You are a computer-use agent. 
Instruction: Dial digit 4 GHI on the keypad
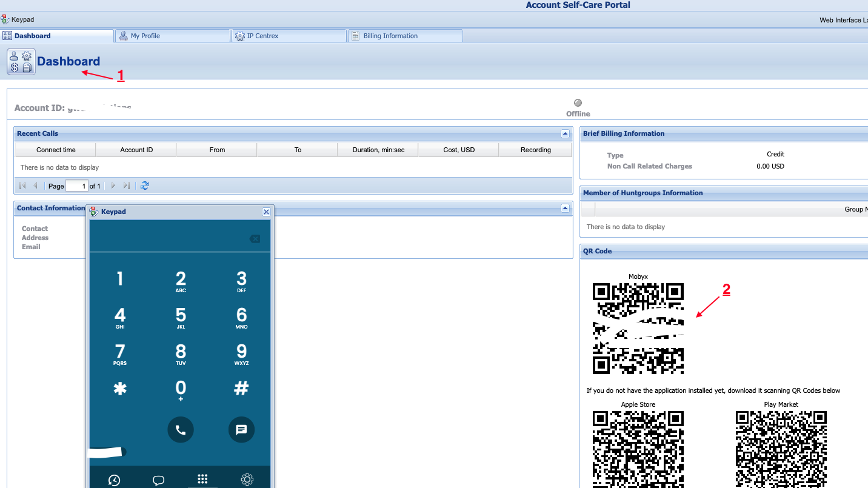click(x=120, y=318)
